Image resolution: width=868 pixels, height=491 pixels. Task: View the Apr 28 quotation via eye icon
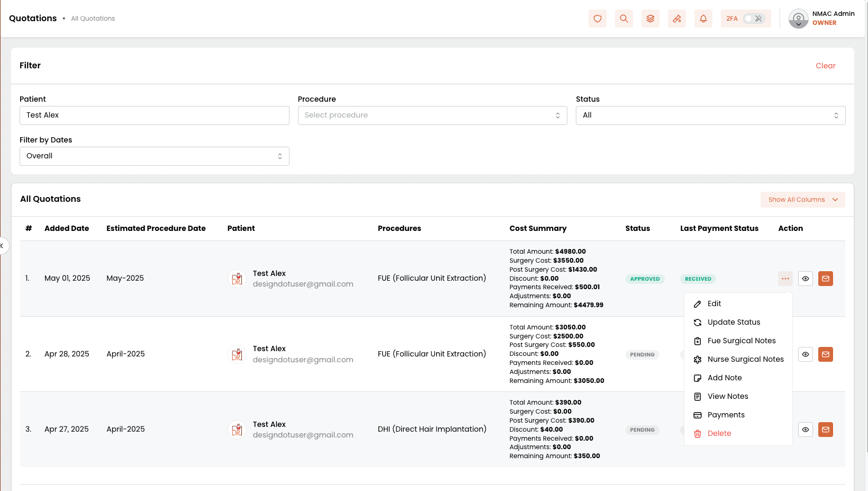[805, 354]
